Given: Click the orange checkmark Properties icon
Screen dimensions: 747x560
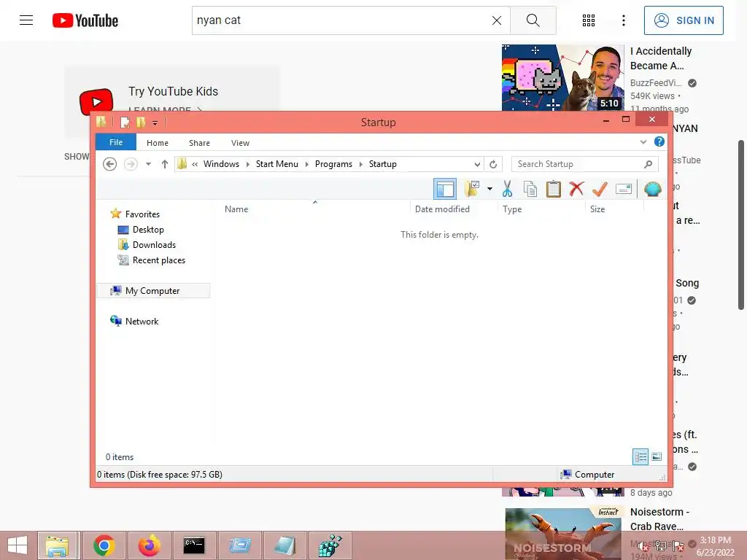Looking at the screenshot, I should coord(600,189).
